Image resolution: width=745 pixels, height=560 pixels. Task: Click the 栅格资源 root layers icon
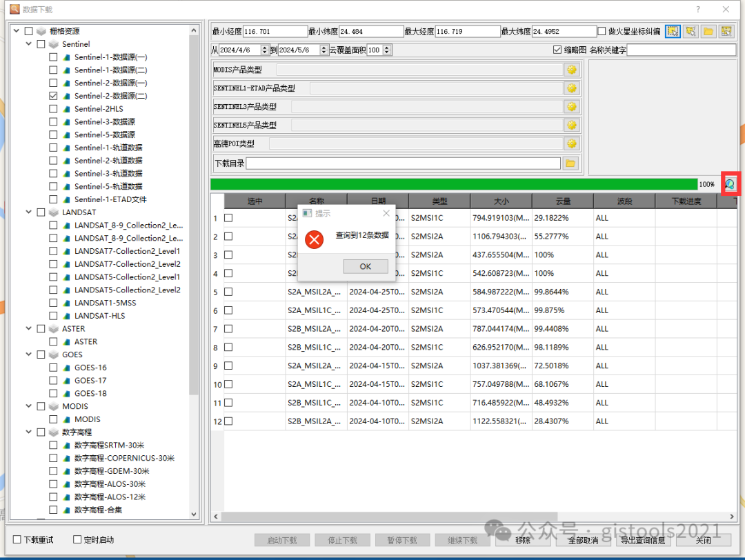(41, 31)
